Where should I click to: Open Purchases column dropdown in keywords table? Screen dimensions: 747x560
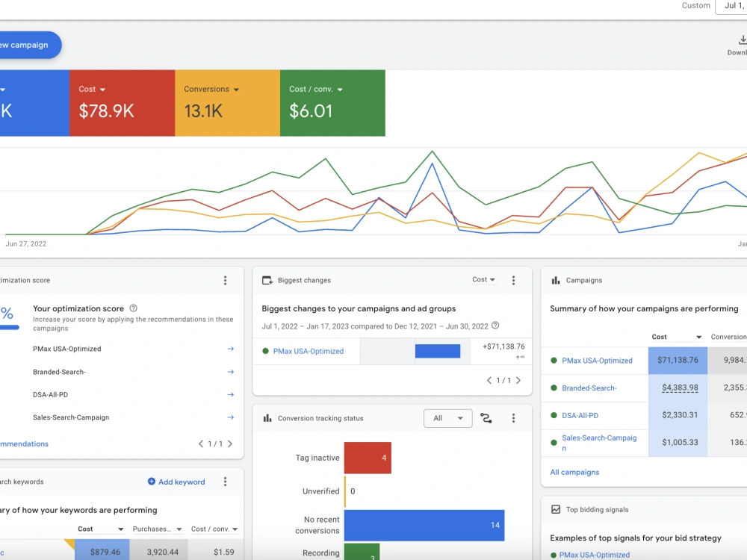(x=158, y=529)
